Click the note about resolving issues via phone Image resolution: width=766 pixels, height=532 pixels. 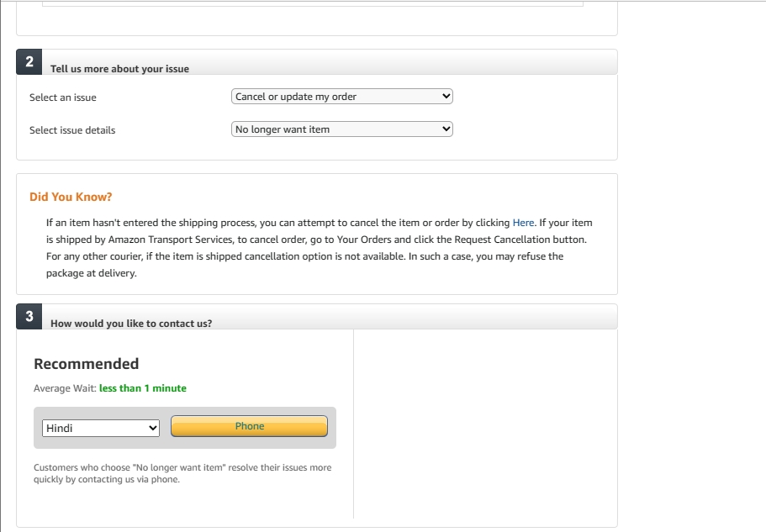182,473
